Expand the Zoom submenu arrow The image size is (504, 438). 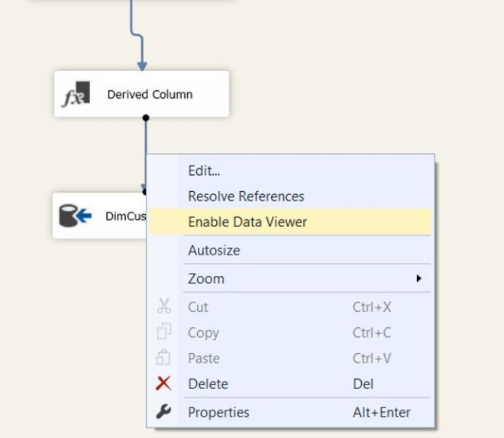[418, 278]
